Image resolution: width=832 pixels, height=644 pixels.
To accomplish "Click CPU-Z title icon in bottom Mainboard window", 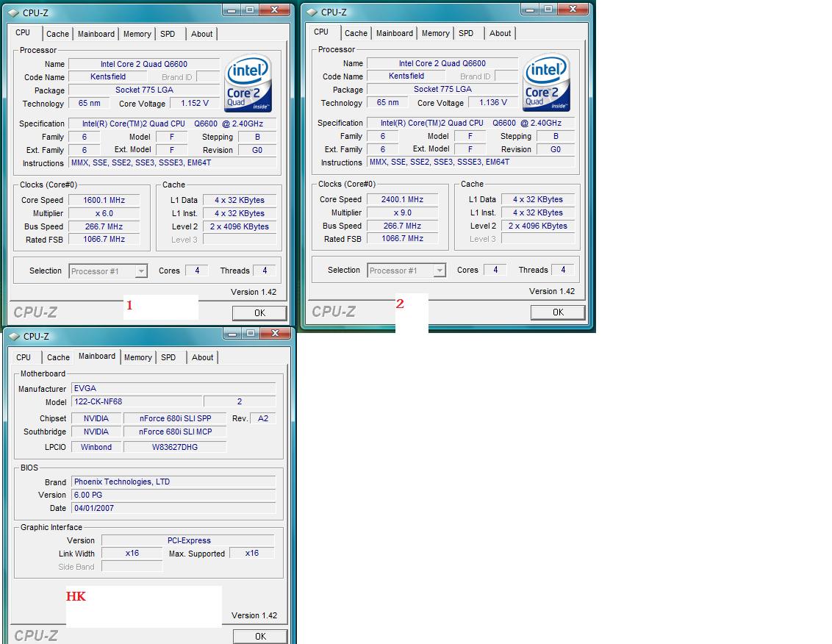I will (x=13, y=337).
